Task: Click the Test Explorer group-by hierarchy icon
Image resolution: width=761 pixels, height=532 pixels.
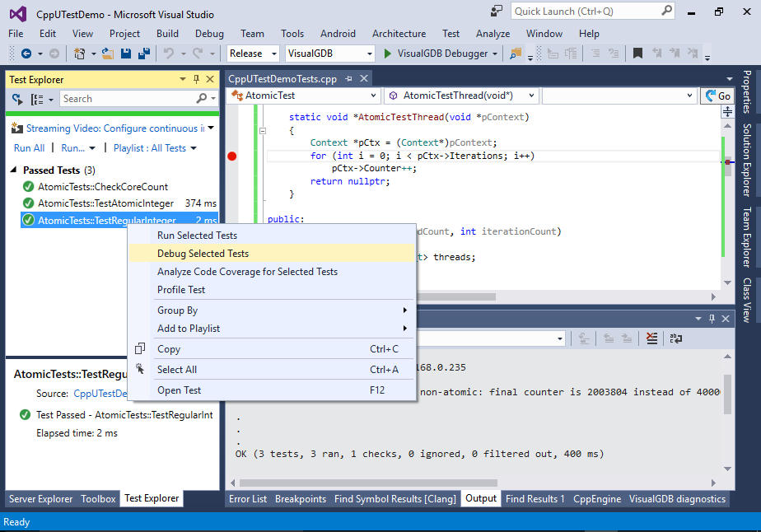Action: (37, 99)
